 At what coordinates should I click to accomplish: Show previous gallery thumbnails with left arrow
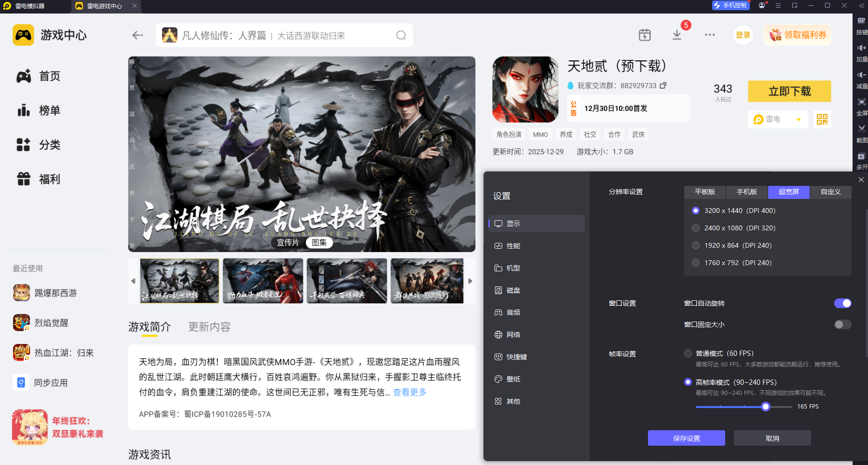pyautogui.click(x=133, y=281)
